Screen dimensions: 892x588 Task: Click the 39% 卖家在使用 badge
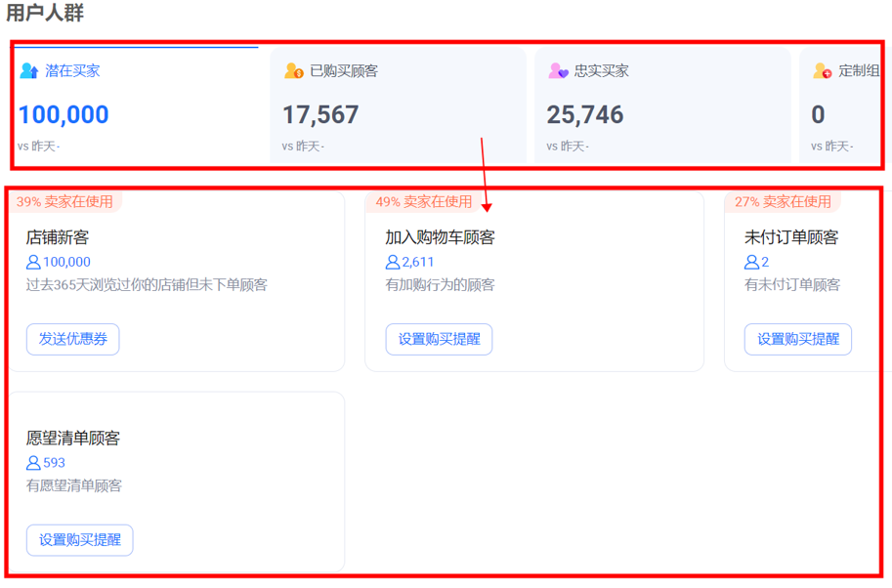(x=64, y=202)
